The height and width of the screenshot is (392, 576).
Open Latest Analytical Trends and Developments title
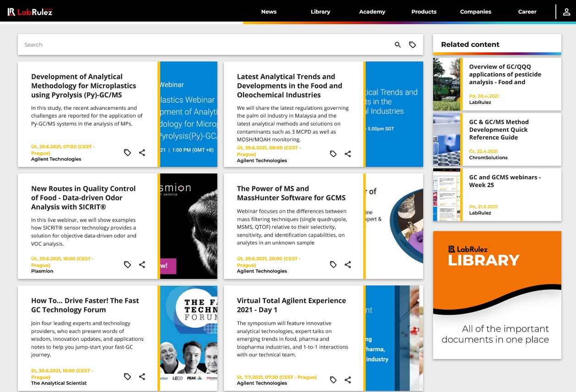pos(289,86)
